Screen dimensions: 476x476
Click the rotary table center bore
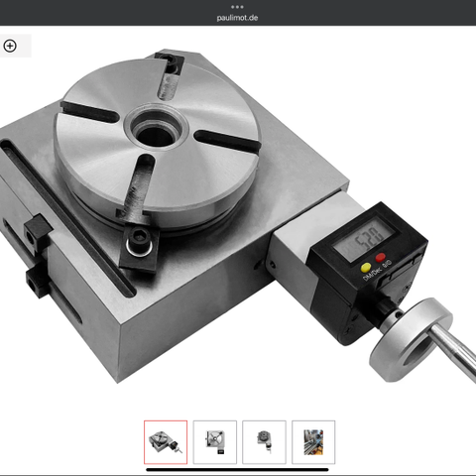pos(155,134)
